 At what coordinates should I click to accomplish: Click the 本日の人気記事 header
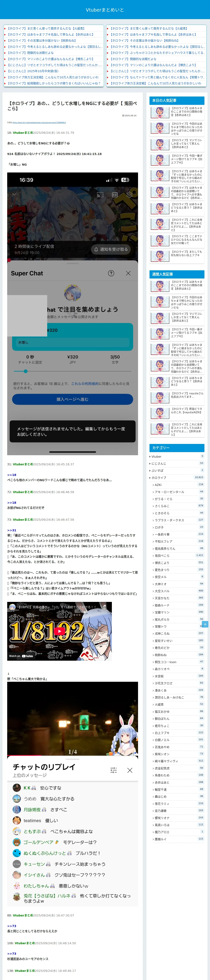(177, 100)
